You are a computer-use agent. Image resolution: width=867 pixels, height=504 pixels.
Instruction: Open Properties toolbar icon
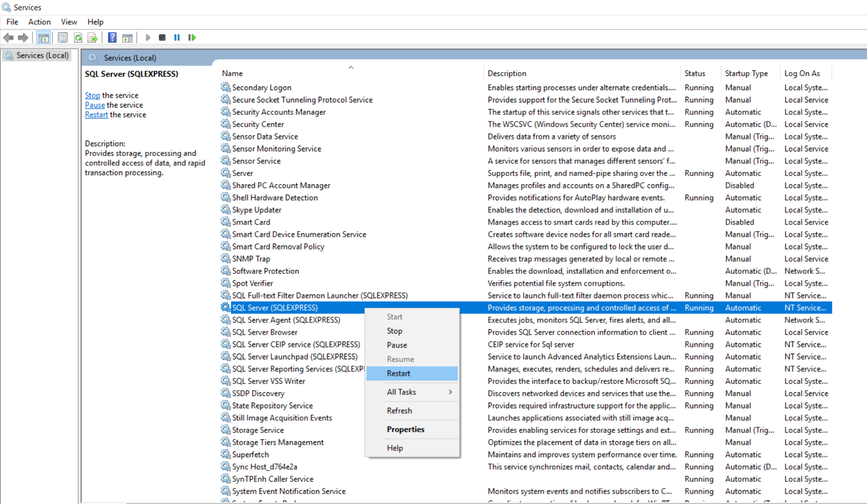(x=63, y=38)
